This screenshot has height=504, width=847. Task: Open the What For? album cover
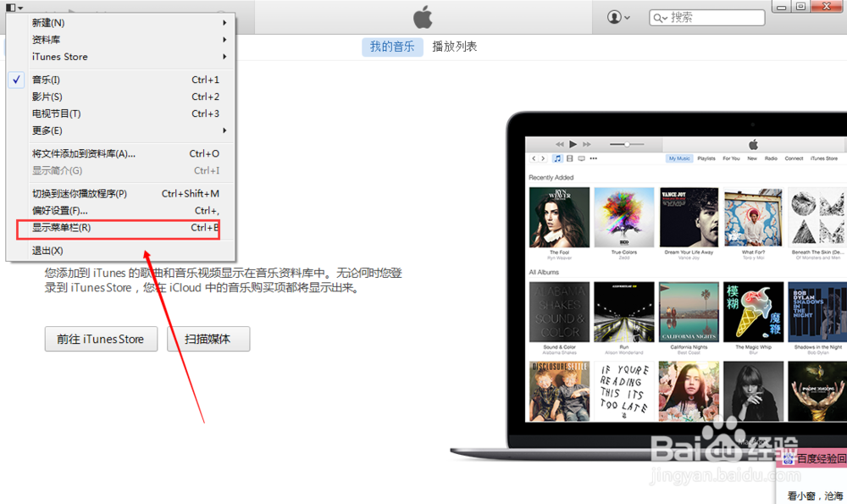pyautogui.click(x=753, y=218)
